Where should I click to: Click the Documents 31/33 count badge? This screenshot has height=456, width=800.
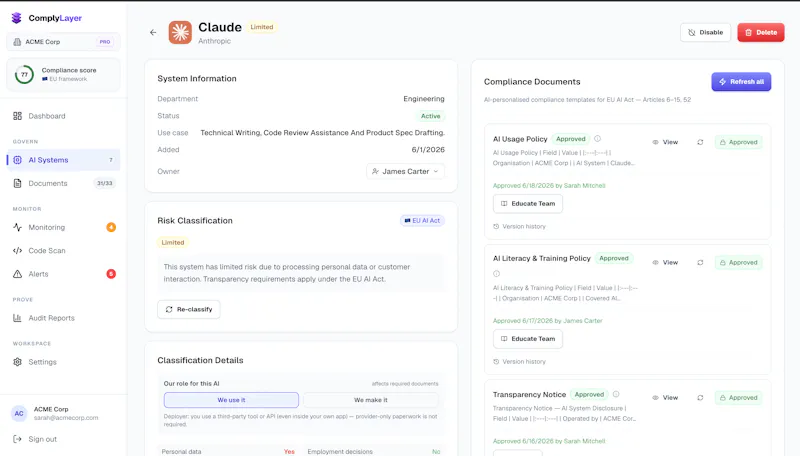(105, 183)
